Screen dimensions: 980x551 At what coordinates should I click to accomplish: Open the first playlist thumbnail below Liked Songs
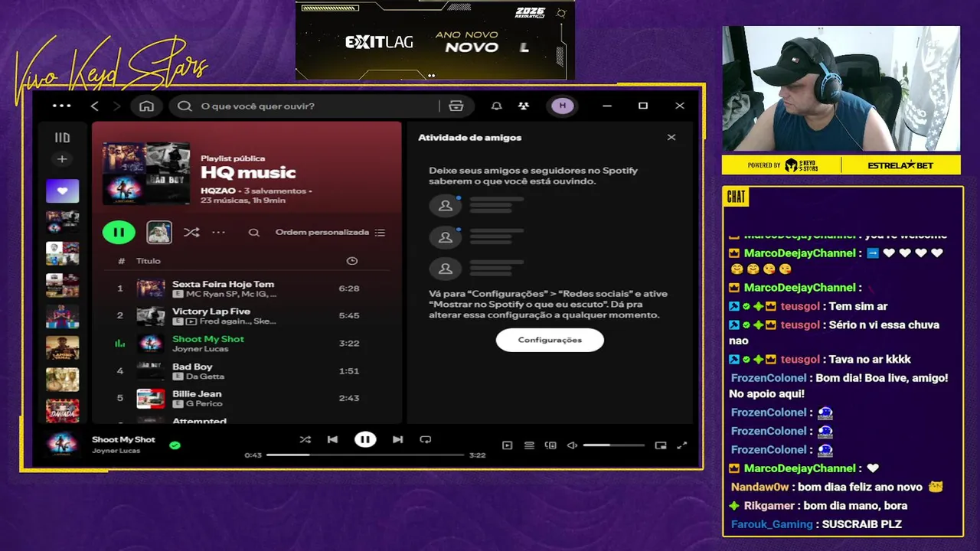62,222
